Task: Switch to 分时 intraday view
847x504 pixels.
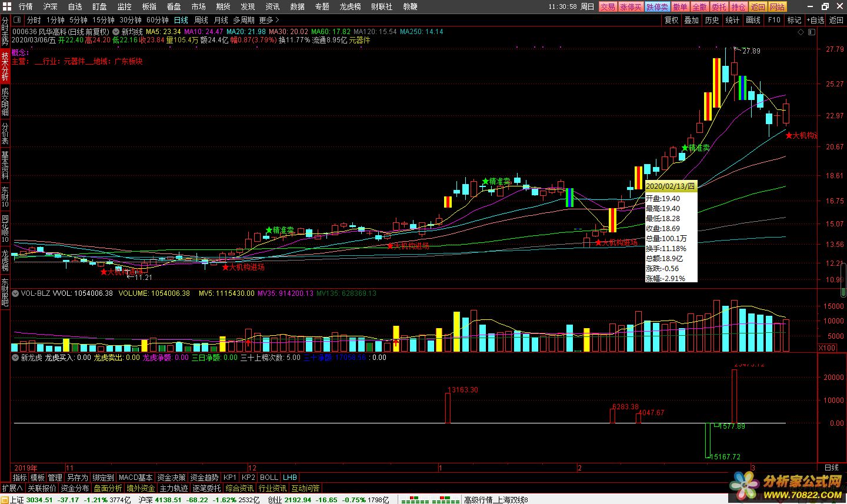Action: click(34, 20)
